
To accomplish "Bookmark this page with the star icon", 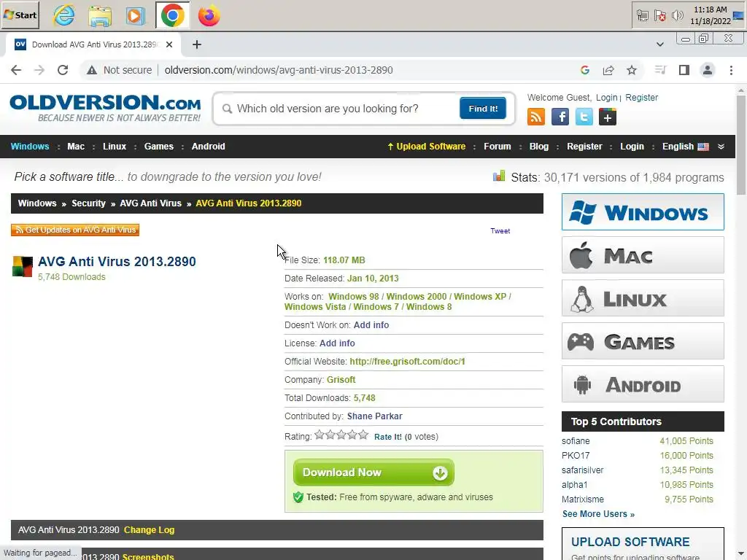I will [x=632, y=71].
